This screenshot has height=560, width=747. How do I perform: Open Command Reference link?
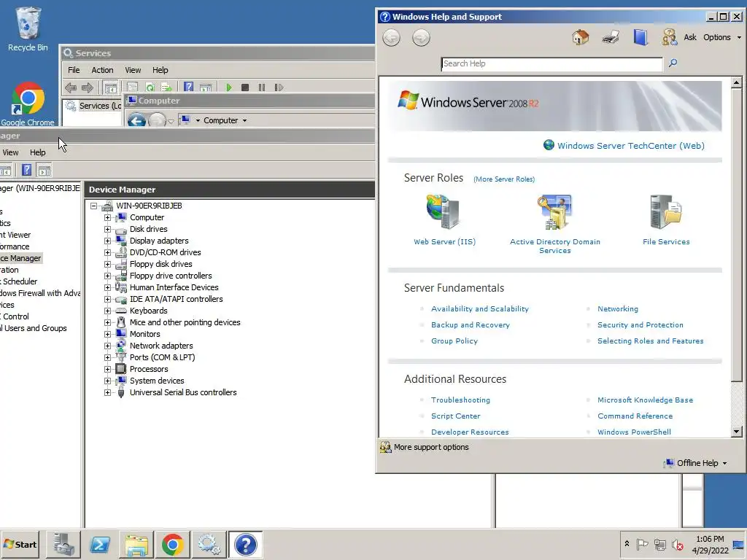635,416
